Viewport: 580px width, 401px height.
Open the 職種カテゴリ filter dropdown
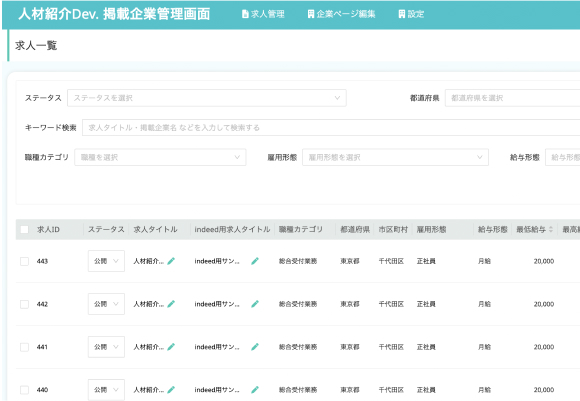(160, 157)
